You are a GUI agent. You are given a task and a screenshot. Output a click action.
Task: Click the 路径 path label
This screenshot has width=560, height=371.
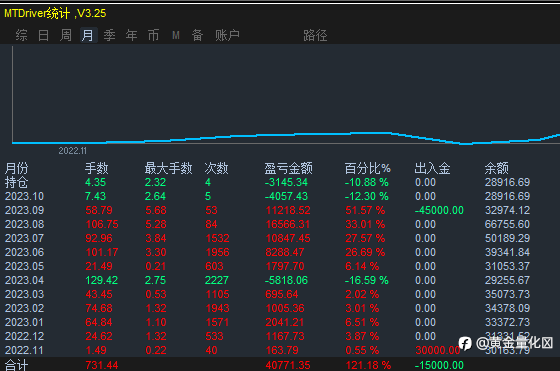pyautogui.click(x=315, y=35)
